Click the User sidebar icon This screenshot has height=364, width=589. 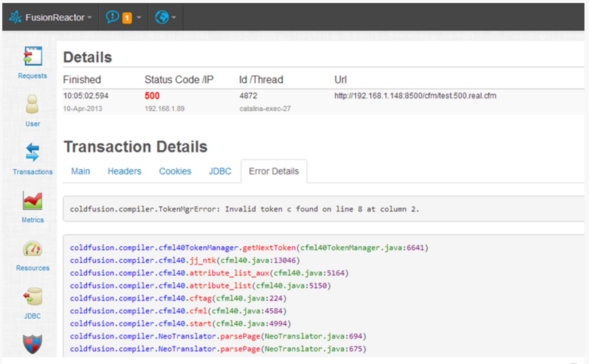33,105
